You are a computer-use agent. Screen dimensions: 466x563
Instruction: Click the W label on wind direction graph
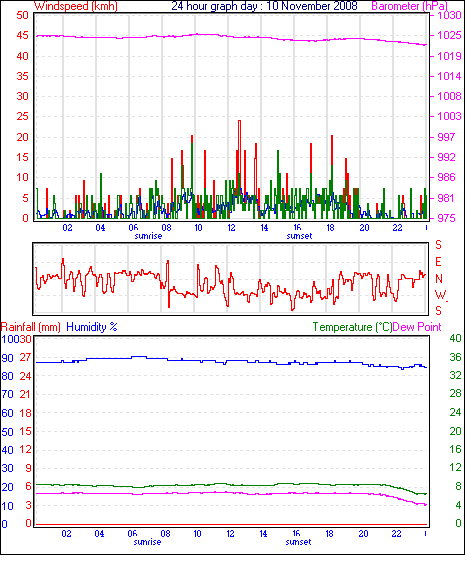pos(440,295)
